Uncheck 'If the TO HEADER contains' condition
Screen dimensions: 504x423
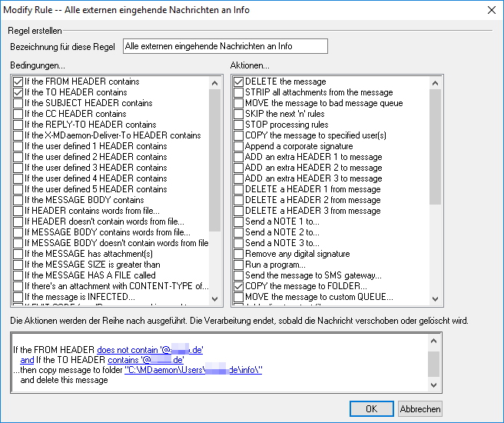pos(18,92)
